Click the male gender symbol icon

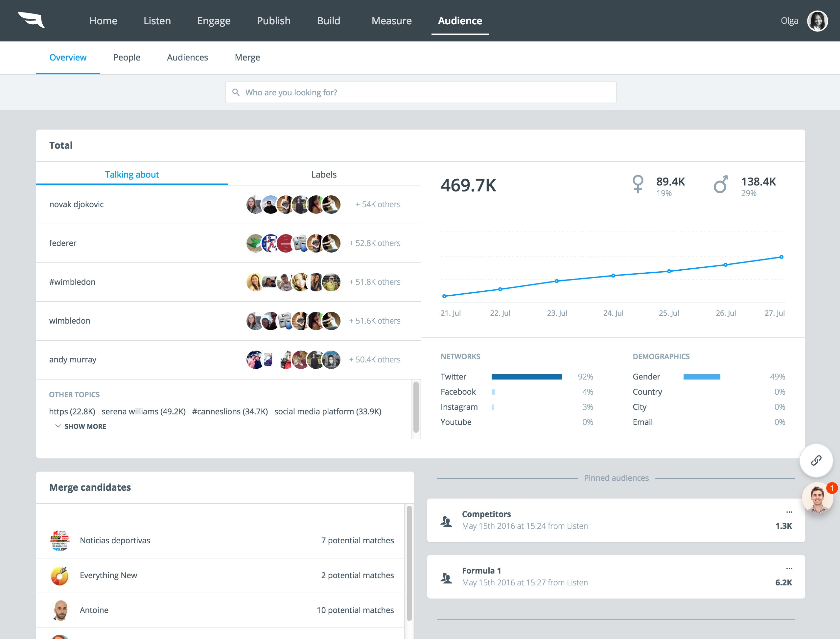pyautogui.click(x=721, y=184)
